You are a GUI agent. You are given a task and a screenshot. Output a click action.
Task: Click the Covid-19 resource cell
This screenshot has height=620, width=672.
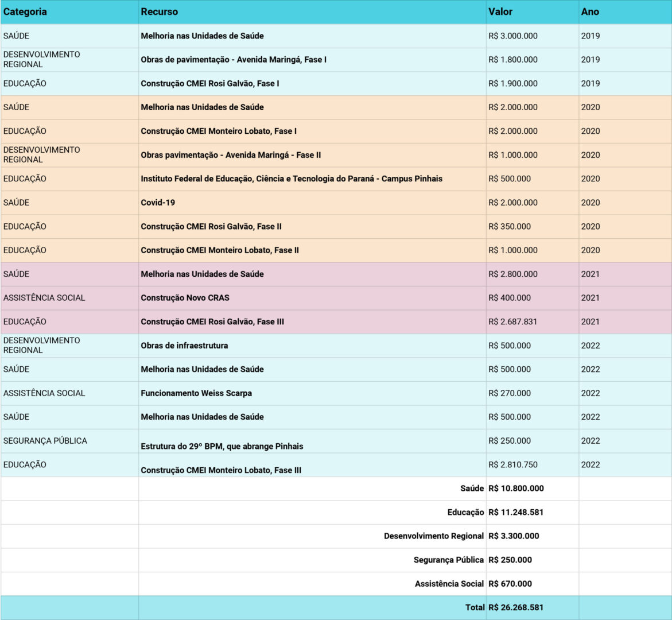[158, 203]
